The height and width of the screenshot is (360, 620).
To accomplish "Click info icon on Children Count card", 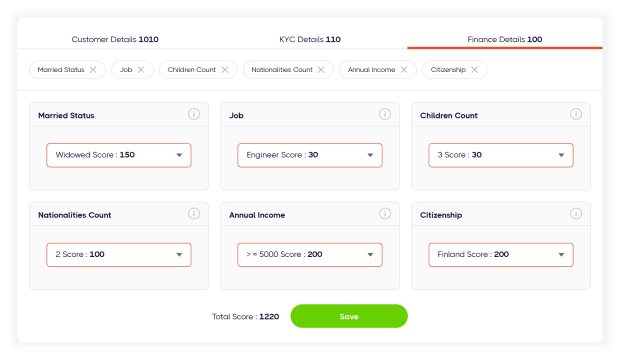I will (x=576, y=114).
